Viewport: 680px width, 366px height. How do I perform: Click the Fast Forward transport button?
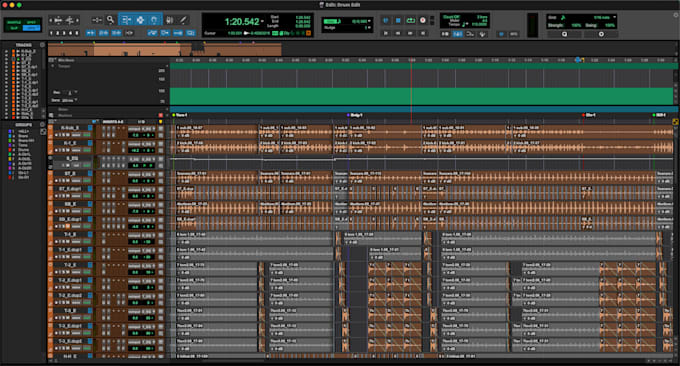[x=410, y=33]
